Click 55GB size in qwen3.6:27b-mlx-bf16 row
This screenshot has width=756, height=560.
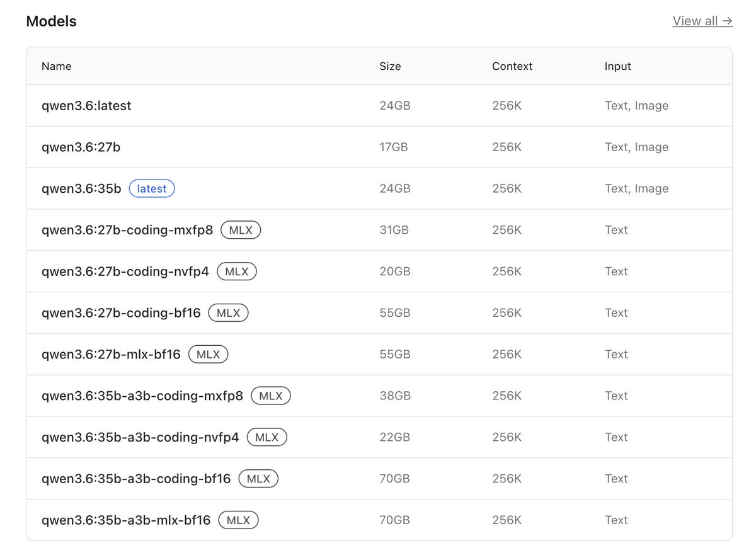pos(395,355)
